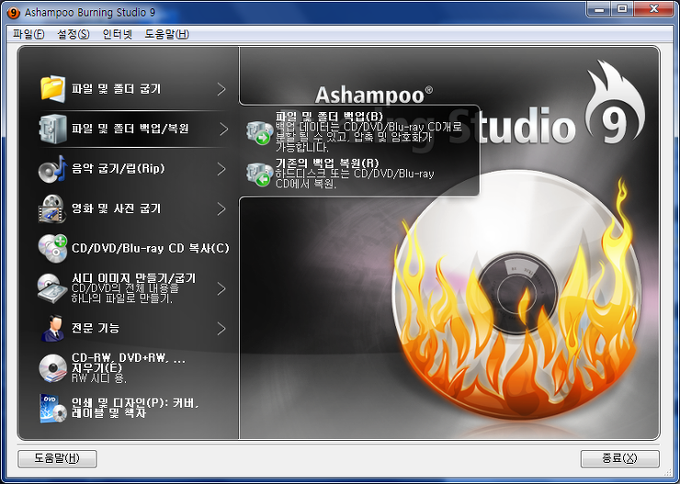The width and height of the screenshot is (680, 484).
Task: Minimize the Ashampoo Burning Studio window
Action: (599, 9)
